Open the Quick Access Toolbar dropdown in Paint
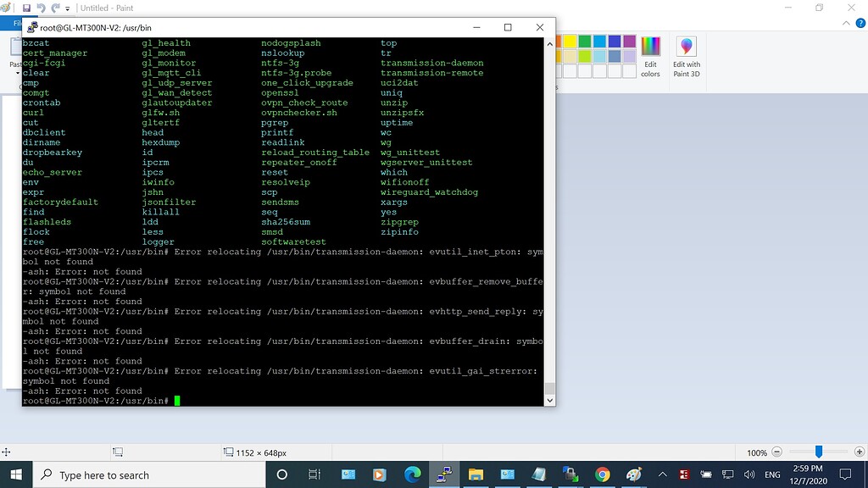Screen dimensions: 868x488 [x=67, y=8]
